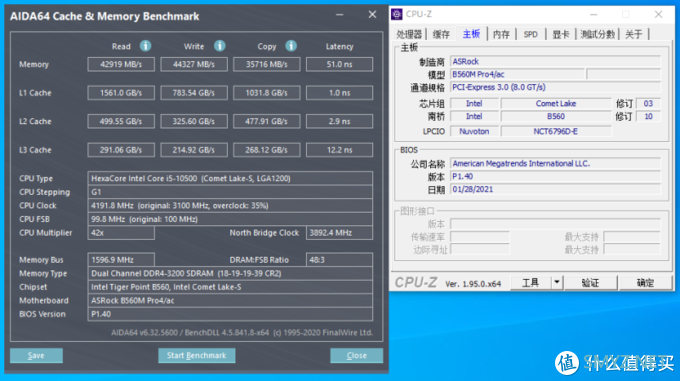Select the 主板 tab in CPU-Z
680x381 pixels.
click(x=471, y=34)
